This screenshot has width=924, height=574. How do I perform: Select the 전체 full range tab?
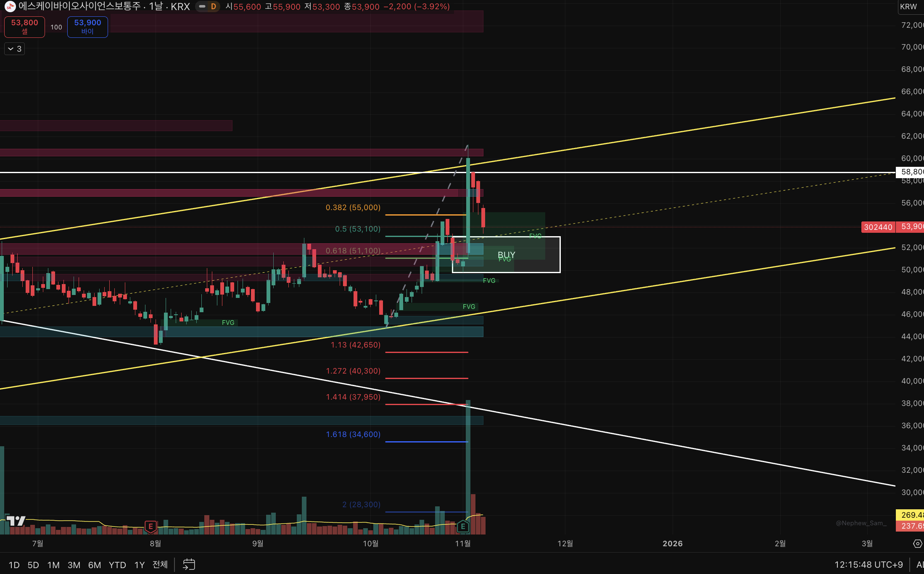pos(160,565)
